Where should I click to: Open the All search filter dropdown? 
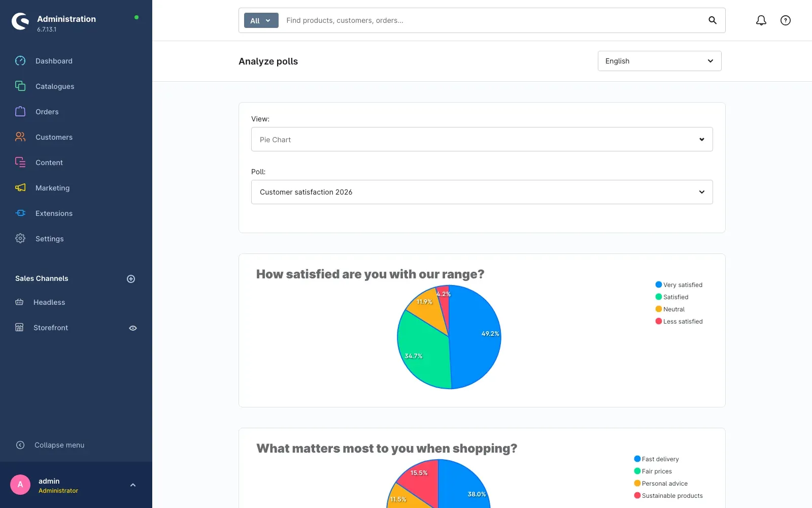click(261, 20)
